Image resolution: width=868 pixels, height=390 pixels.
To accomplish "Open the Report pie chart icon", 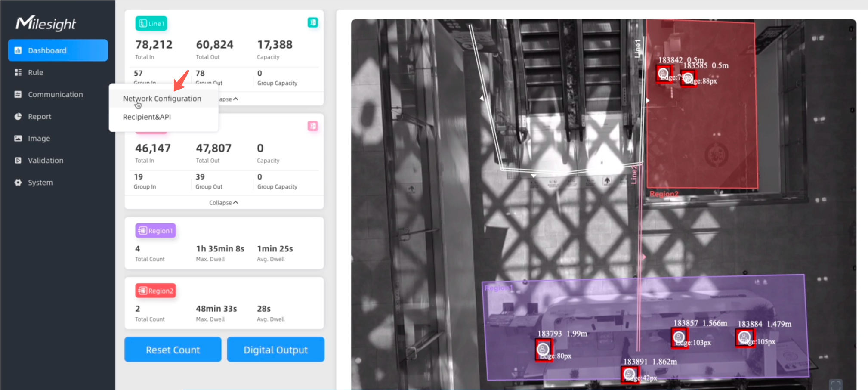I will 18,116.
